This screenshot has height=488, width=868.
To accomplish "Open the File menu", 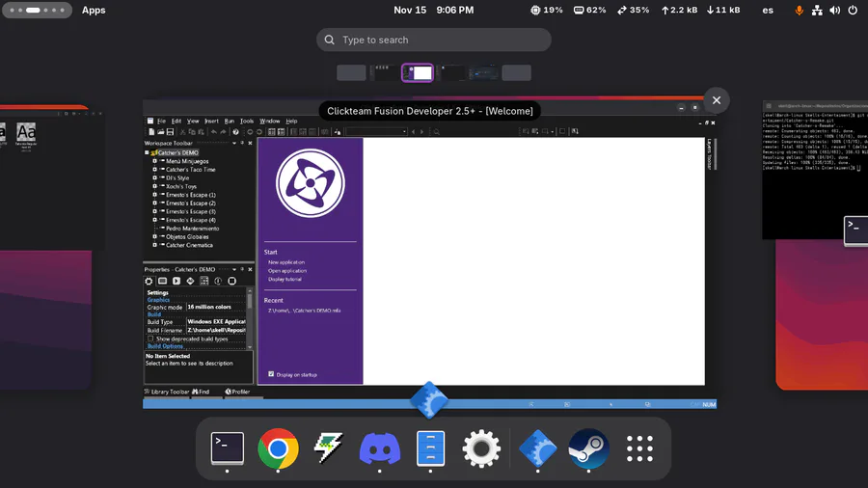I will tap(161, 122).
